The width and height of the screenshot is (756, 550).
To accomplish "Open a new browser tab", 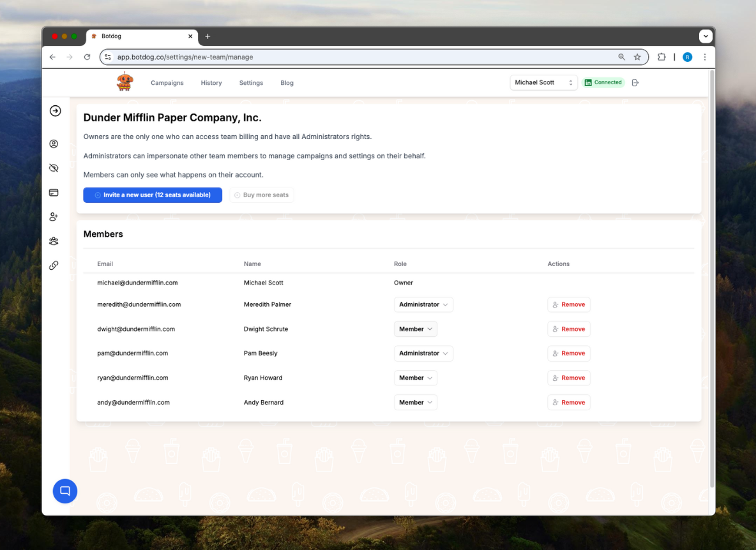I will point(208,36).
